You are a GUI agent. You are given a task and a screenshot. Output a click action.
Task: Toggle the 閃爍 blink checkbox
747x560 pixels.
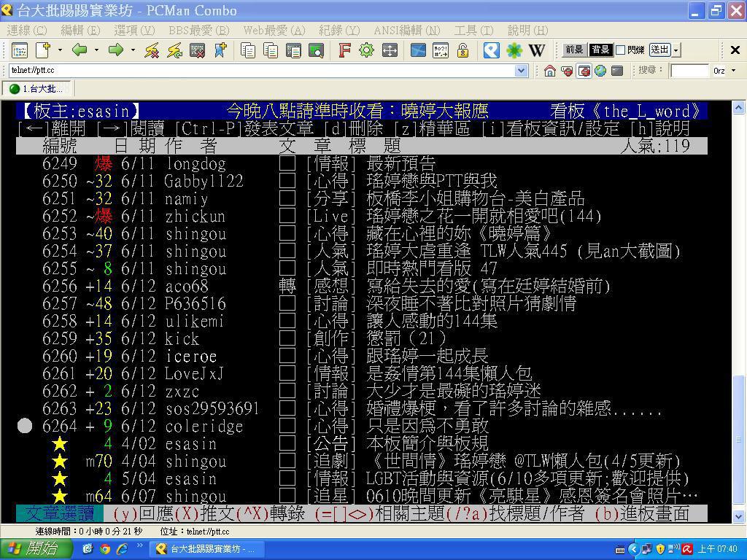(x=620, y=50)
